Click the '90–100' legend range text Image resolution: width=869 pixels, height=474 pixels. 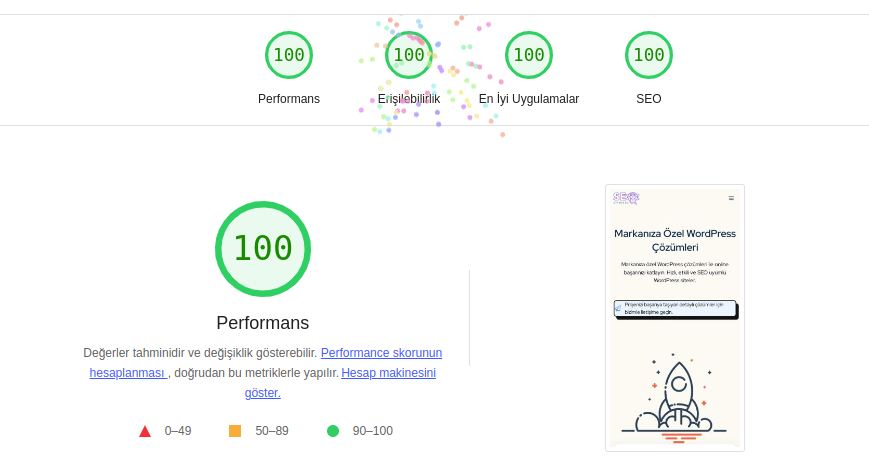coord(372,431)
